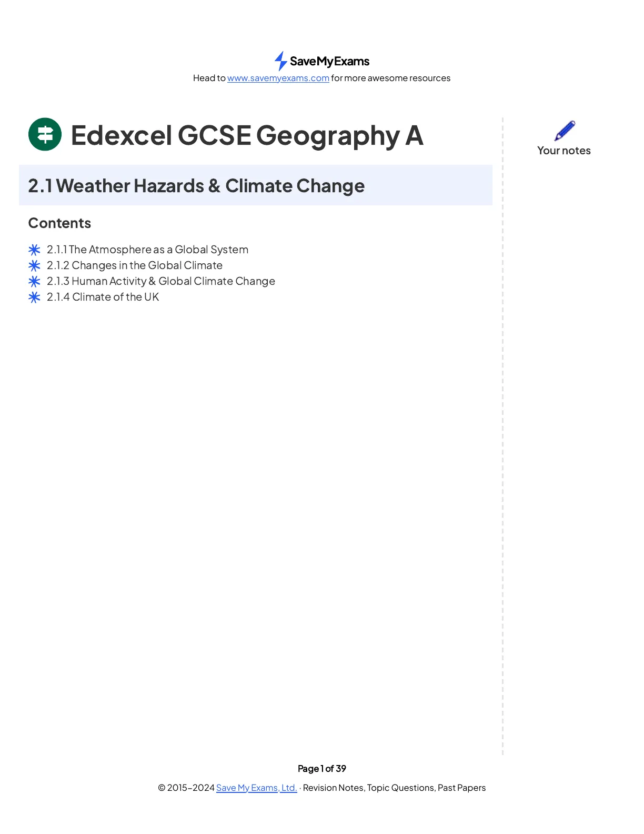Open the www.savemyexams.com link
Screen dimensions: 644x834
click(278, 78)
